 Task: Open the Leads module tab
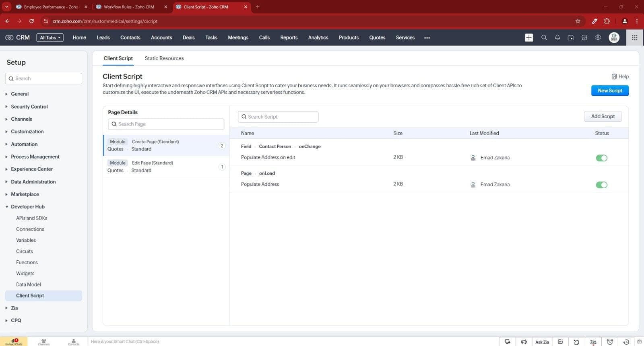pyautogui.click(x=103, y=37)
